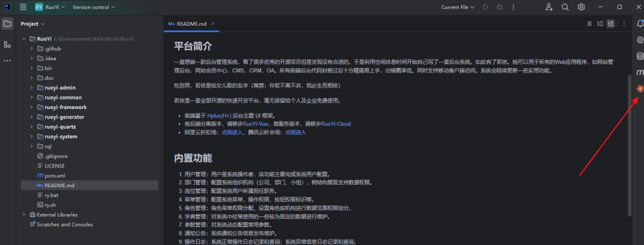This screenshot has width=644, height=245.
Task: Expand the ruoyi-framework module
Action: tap(32, 107)
